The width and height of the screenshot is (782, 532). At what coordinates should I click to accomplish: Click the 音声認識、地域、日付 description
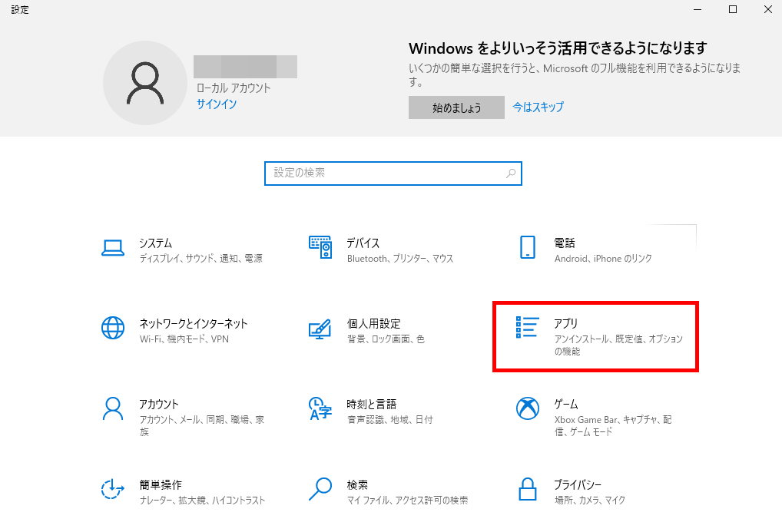pos(390,420)
